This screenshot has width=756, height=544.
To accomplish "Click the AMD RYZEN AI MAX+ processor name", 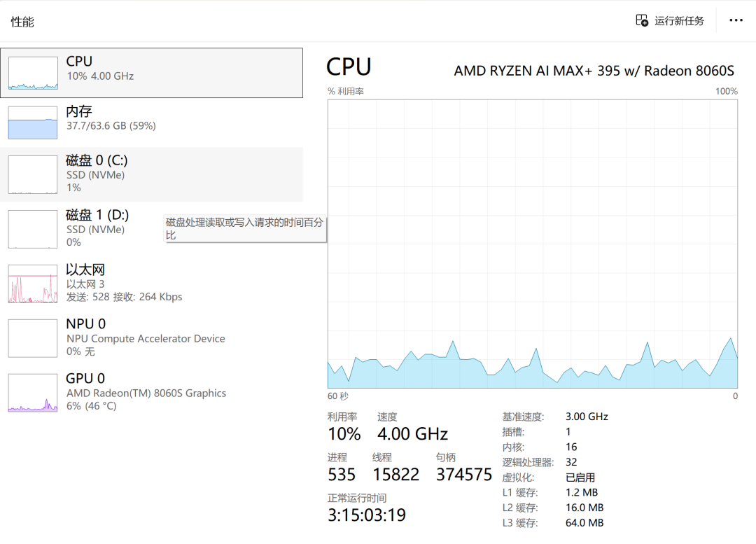I will point(594,71).
